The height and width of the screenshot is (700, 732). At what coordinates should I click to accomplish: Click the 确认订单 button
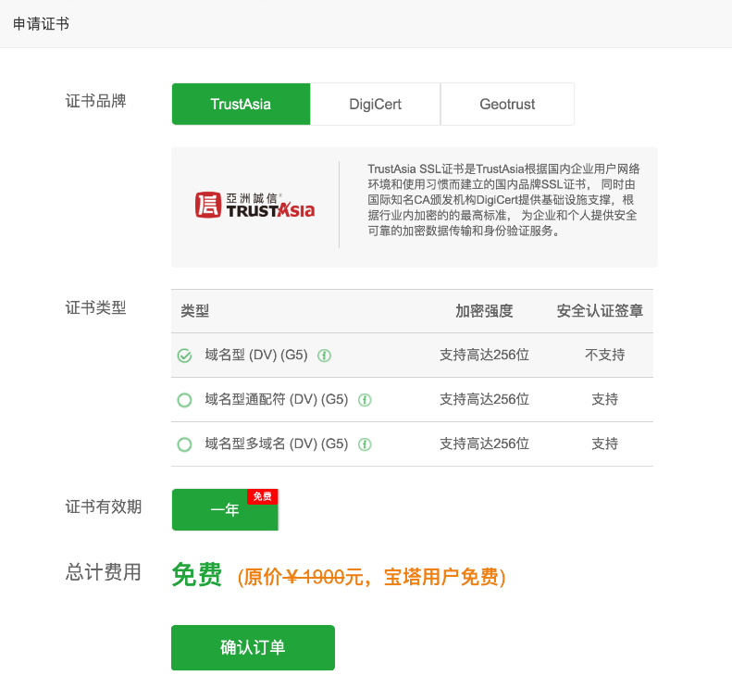click(x=253, y=648)
